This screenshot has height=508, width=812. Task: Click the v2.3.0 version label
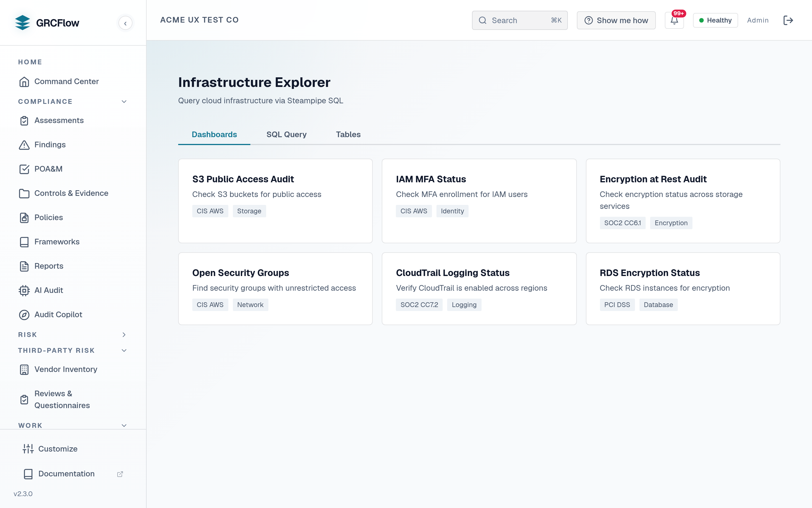pos(23,494)
